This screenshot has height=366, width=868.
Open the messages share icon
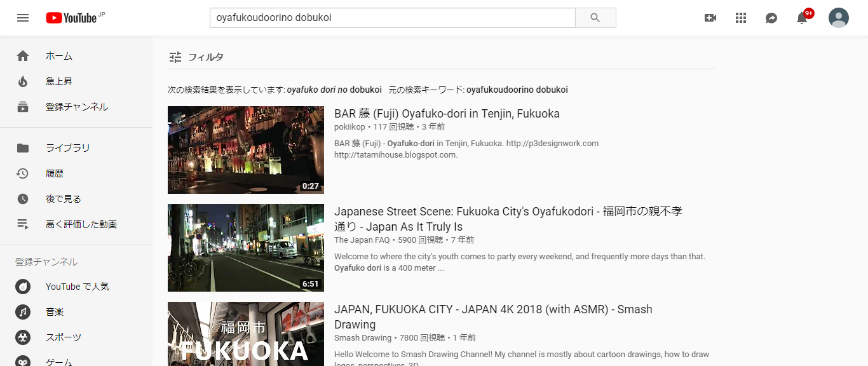771,18
